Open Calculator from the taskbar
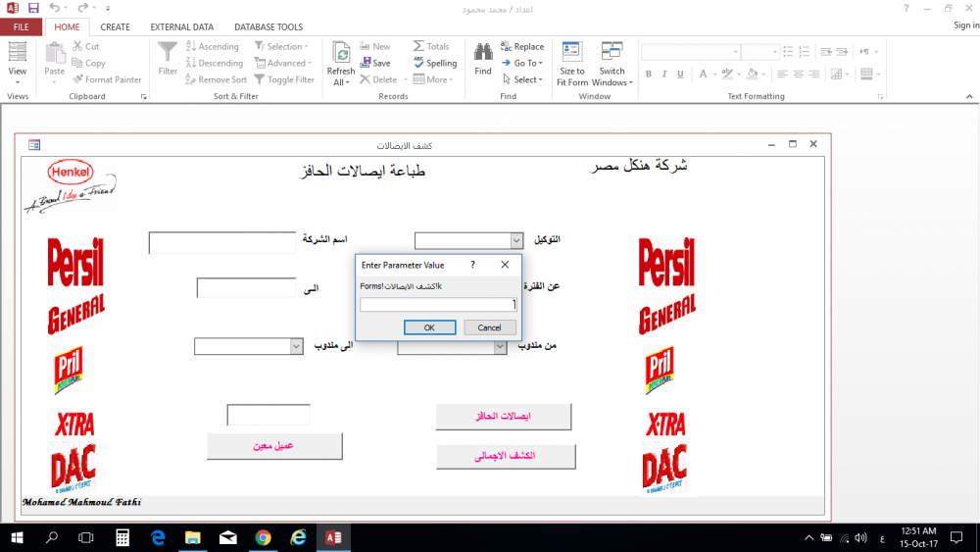This screenshot has width=980, height=552. (122, 537)
